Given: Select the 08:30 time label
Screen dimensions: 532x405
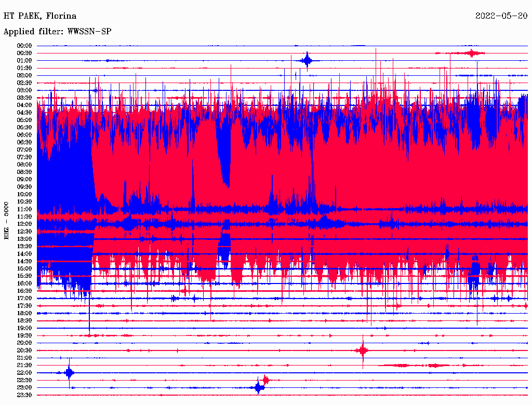Looking at the screenshot, I should (x=24, y=172).
